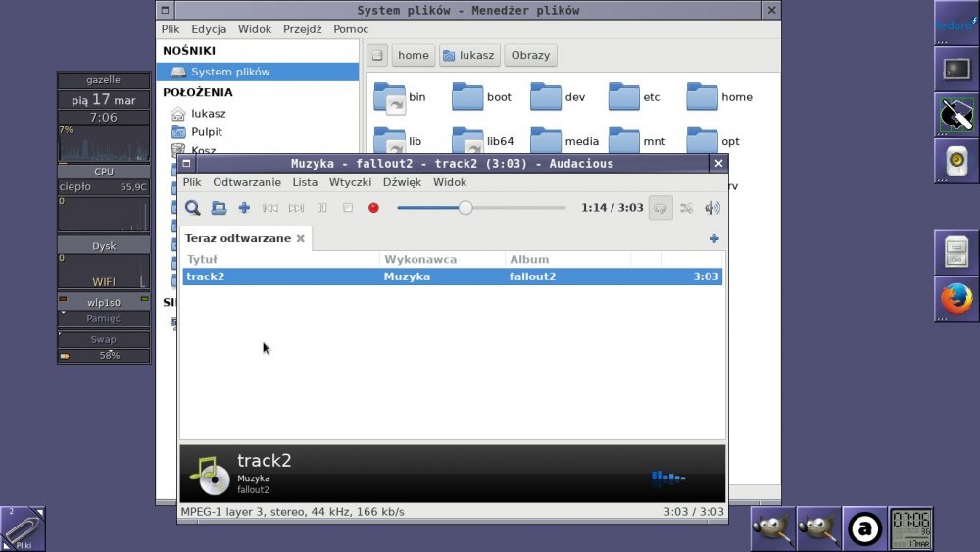Click the path bar root icon button
Image resolution: width=980 pixels, height=552 pixels.
pyautogui.click(x=377, y=55)
